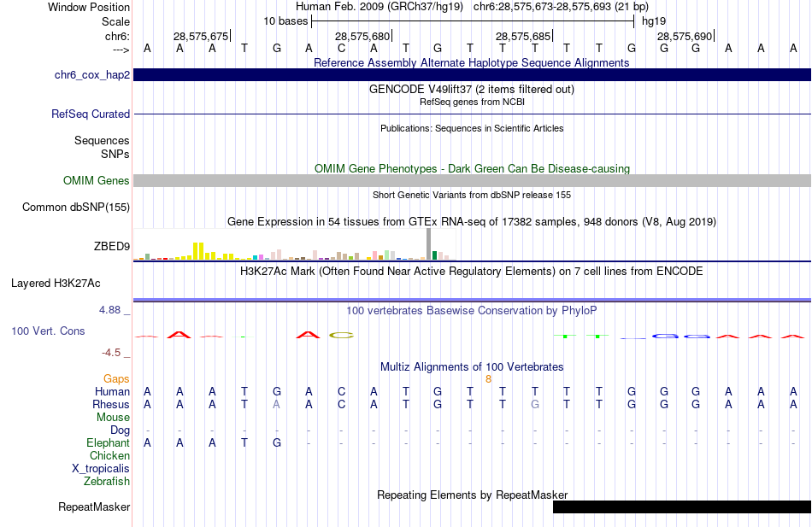Click the ZBED9 gene label
Screen dimensions: 812x527
click(x=112, y=246)
